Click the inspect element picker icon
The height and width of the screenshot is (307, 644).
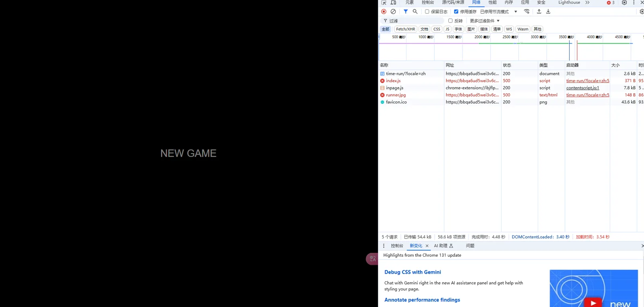[x=384, y=2]
